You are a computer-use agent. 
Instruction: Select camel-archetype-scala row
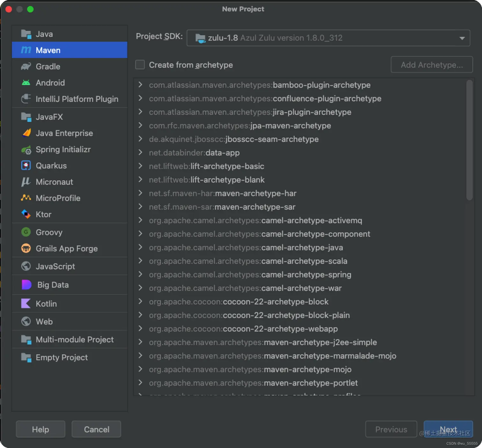coord(300,261)
